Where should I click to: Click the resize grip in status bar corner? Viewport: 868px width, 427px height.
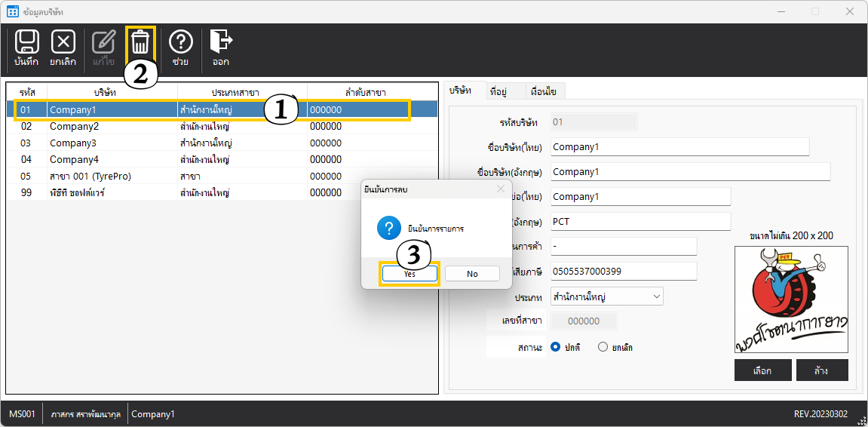[x=861, y=420]
